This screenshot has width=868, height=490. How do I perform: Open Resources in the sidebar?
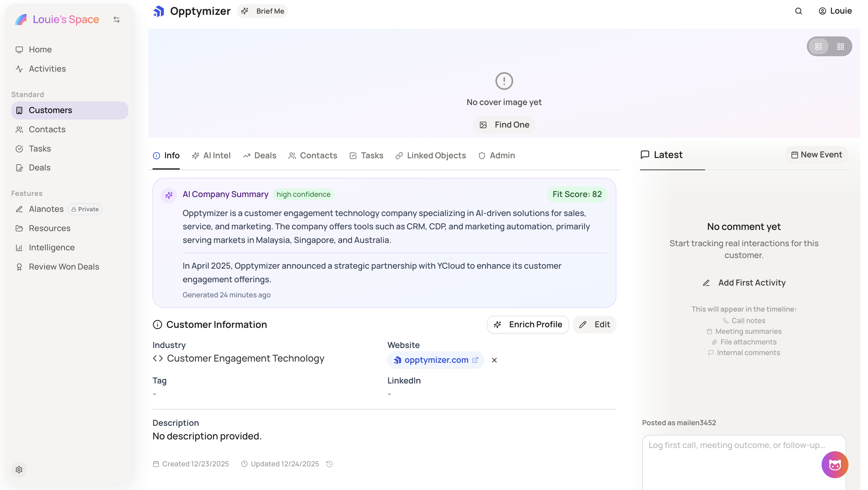(70, 228)
